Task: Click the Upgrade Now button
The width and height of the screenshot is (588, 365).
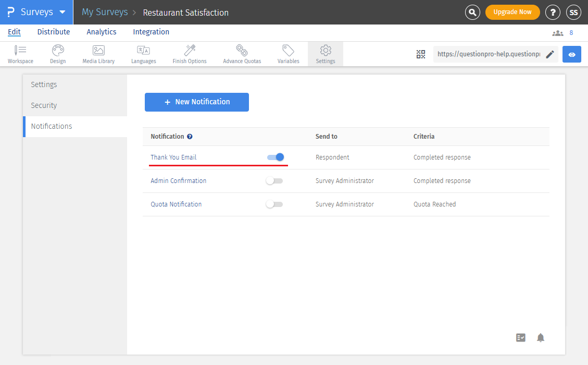Action: pyautogui.click(x=512, y=12)
